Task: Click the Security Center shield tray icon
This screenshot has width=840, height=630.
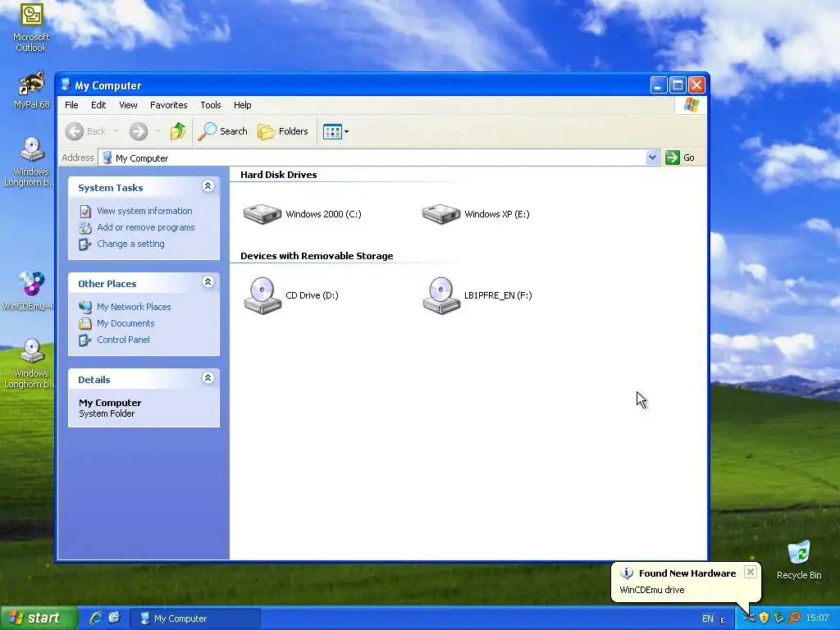Action: 764,619
